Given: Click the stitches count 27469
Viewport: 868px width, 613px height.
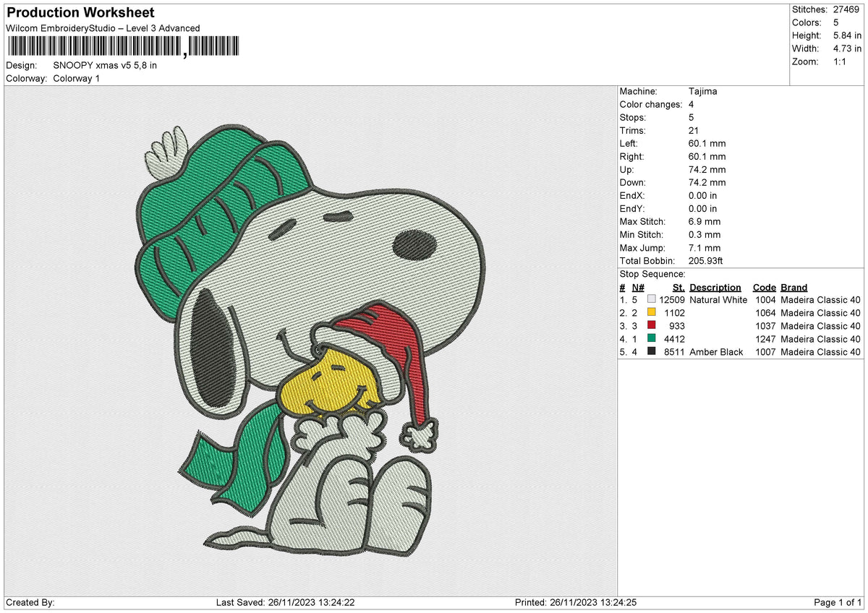Looking at the screenshot, I should 847,9.
